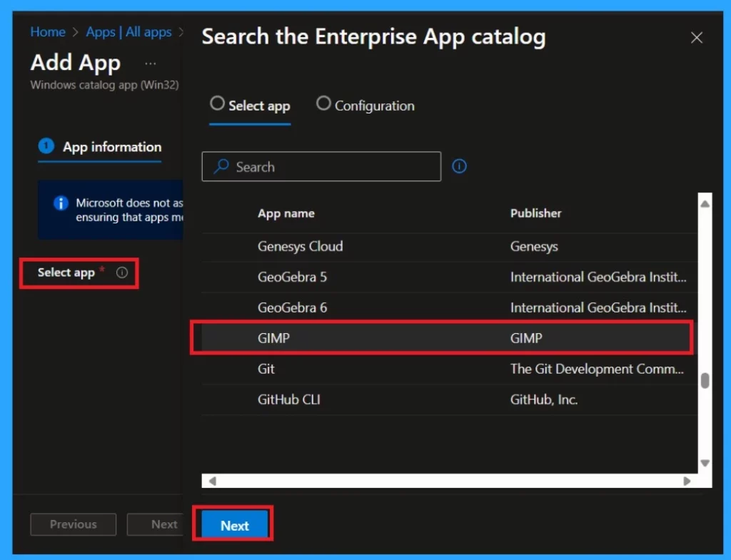The image size is (731, 560).
Task: Select the Configuration step radio
Action: 323,103
